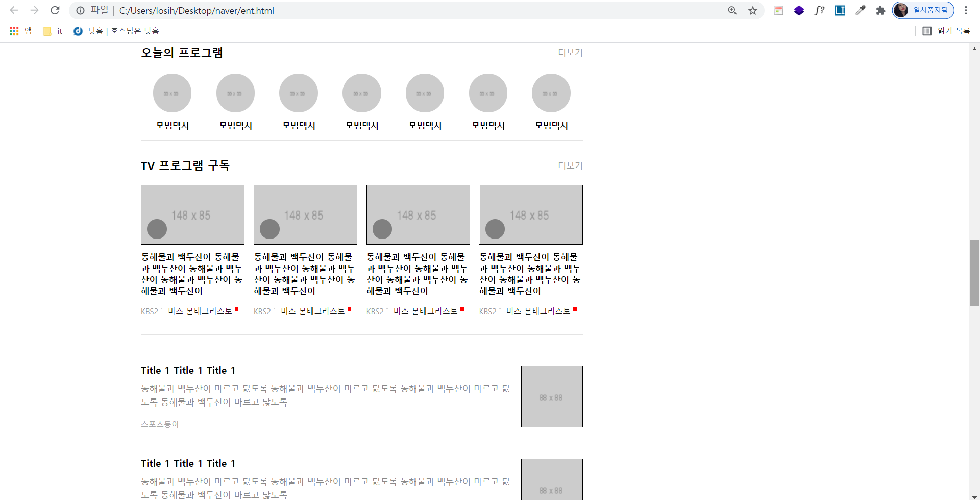The image size is (980, 500).
Task: Open the 닷홈 | 호스팅은 닷홈 bookmark
Action: pyautogui.click(x=116, y=31)
